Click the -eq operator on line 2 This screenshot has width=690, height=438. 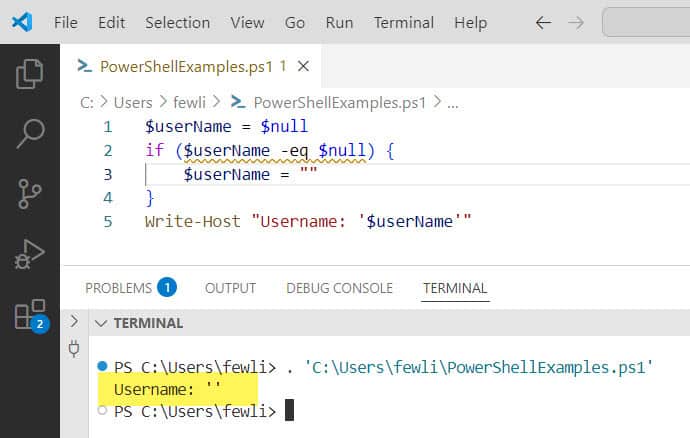294,151
